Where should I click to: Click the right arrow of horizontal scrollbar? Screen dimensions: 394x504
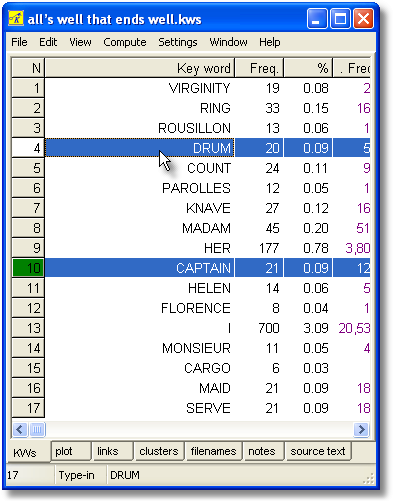coord(361,429)
